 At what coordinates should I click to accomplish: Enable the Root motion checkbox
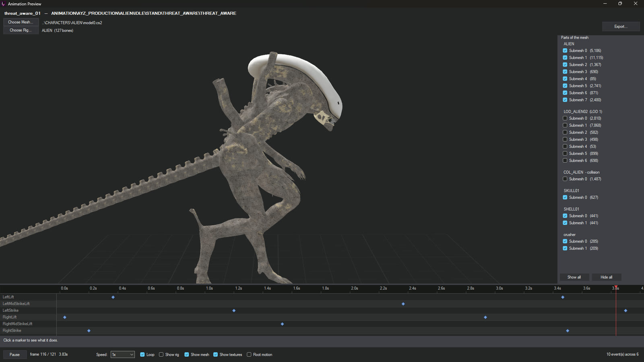click(249, 355)
